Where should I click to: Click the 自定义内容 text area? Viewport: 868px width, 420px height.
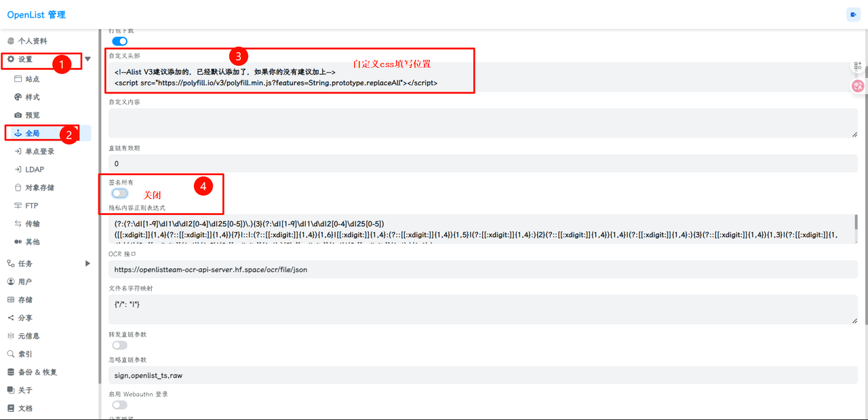coord(483,123)
